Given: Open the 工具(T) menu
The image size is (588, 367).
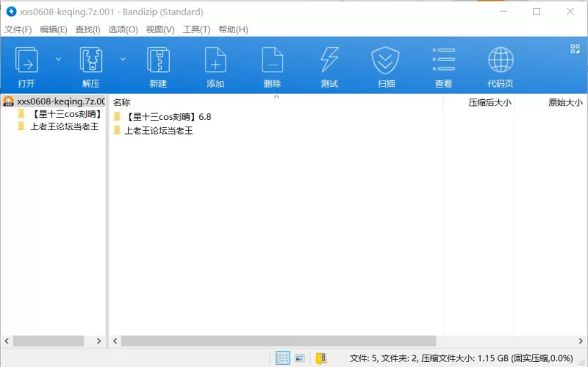Looking at the screenshot, I should click(x=196, y=29).
